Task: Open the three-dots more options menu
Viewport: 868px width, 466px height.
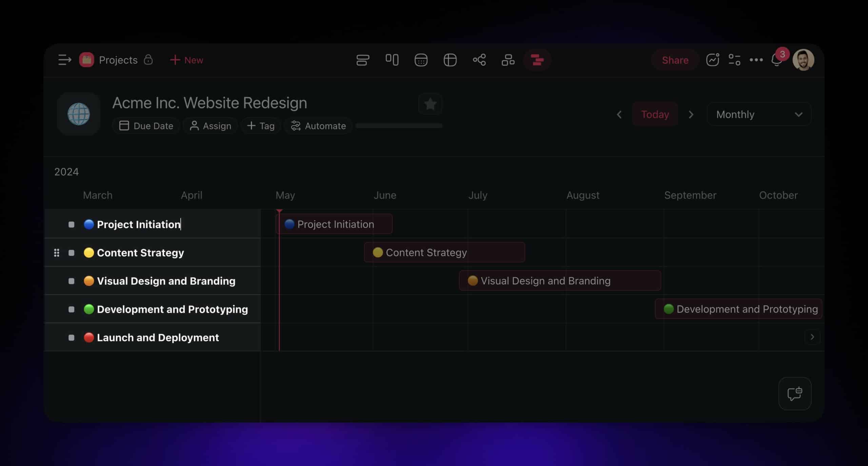Action: (756, 60)
